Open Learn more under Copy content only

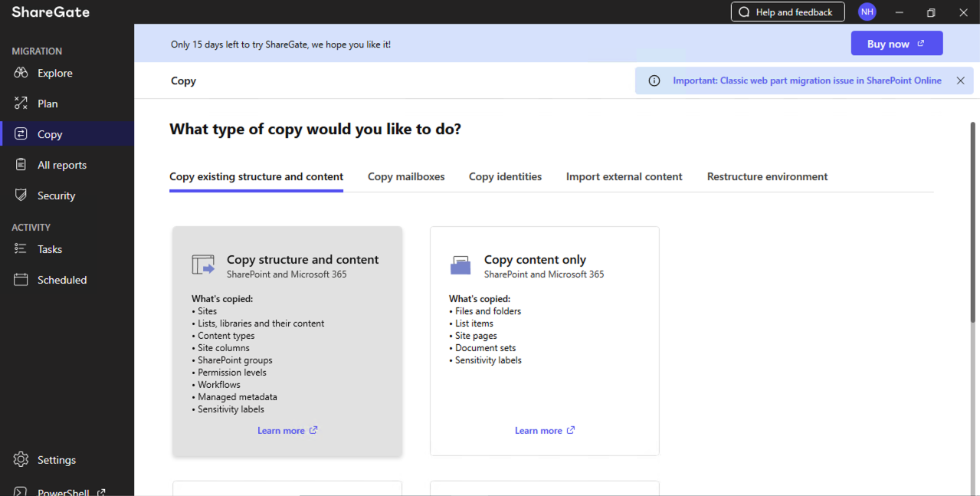click(x=545, y=431)
